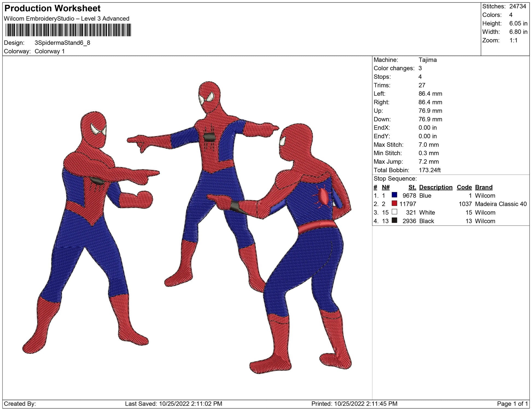The width and height of the screenshot is (532, 409).
Task: Click the 'Madeira Classic 40' brand entry
Action: click(501, 204)
